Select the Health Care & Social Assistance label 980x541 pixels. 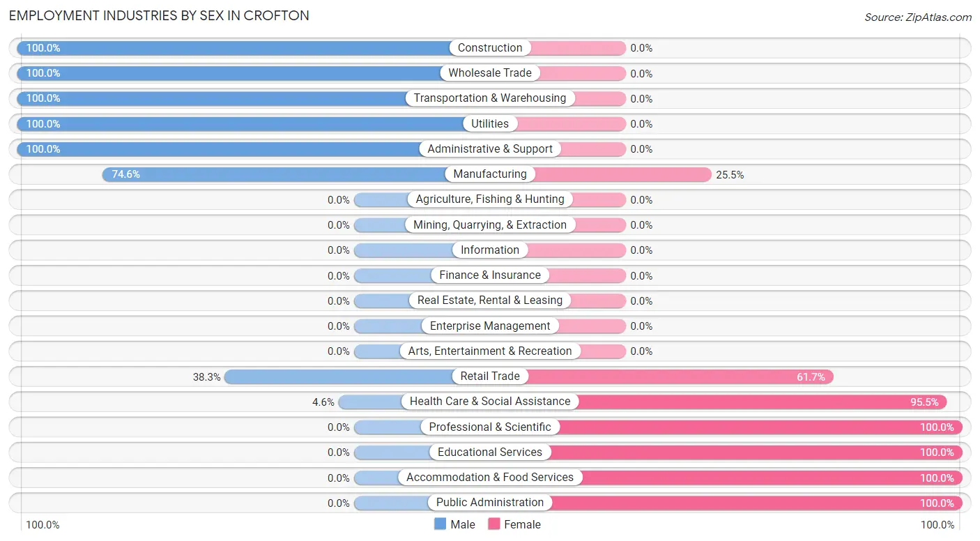coord(490,402)
